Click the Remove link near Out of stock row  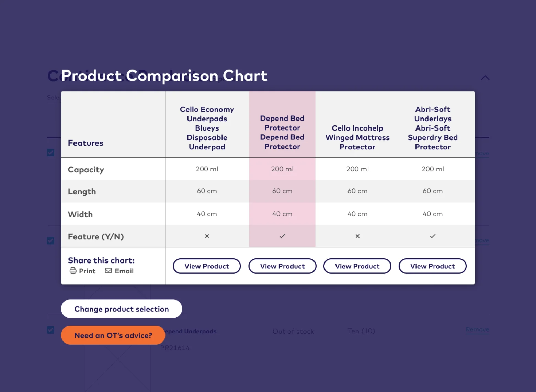(477, 329)
